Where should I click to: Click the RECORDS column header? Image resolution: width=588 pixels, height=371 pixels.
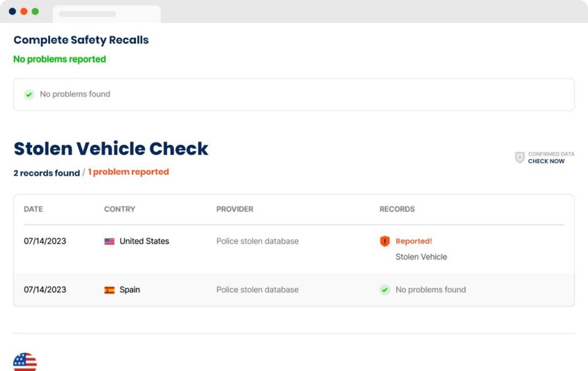[397, 209]
